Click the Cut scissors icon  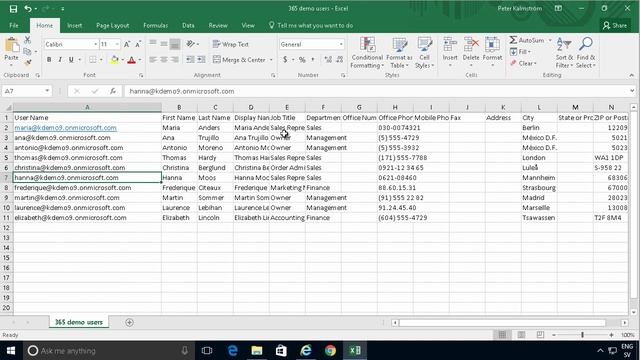(x=27, y=40)
